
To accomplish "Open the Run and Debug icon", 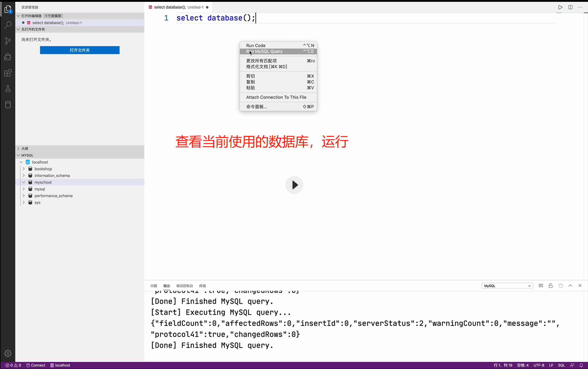I will 8,57.
